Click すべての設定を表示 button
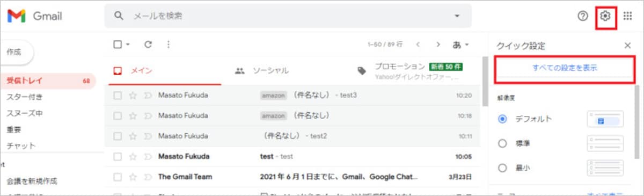 [x=565, y=68]
